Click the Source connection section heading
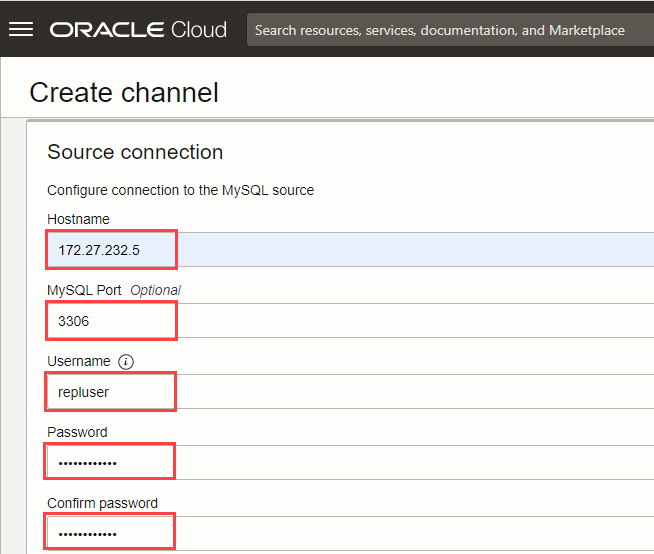Viewport: 654px width, 554px height. (x=135, y=152)
